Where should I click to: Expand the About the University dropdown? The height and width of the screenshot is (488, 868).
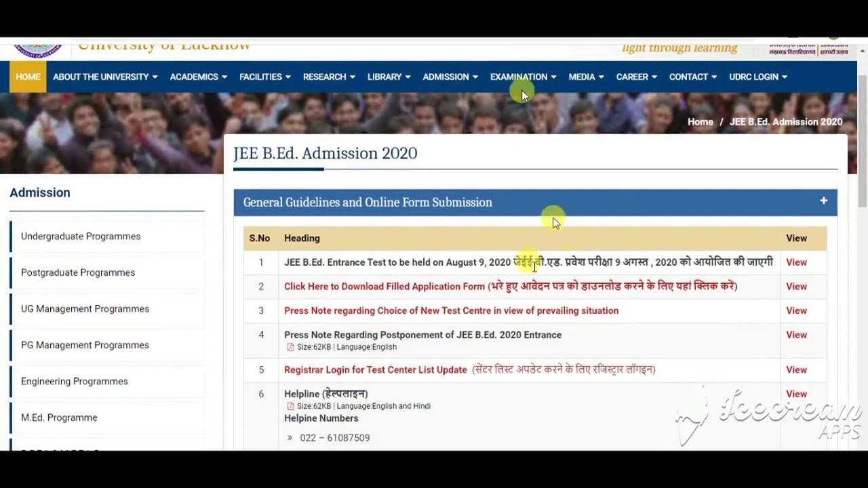[x=105, y=77]
